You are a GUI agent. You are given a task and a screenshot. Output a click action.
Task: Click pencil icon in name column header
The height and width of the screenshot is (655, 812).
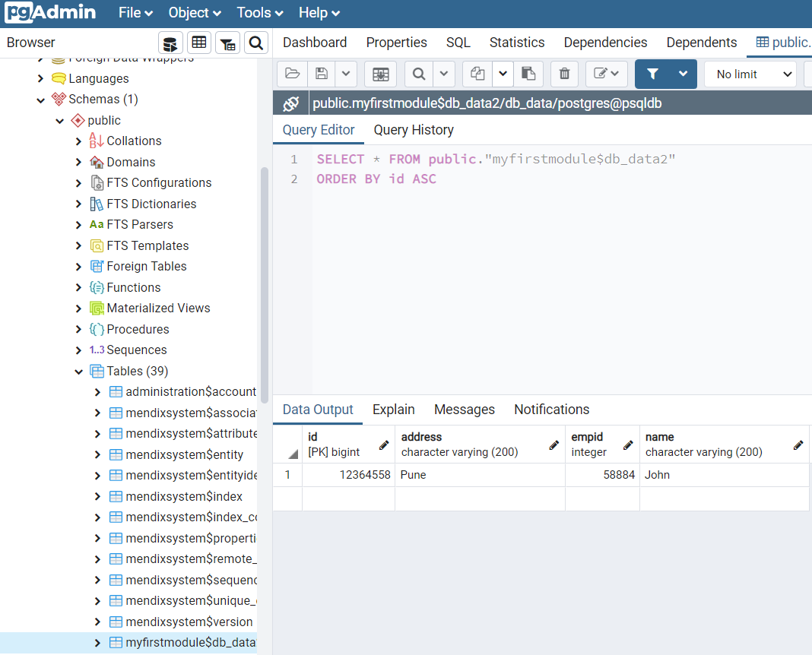click(x=798, y=445)
